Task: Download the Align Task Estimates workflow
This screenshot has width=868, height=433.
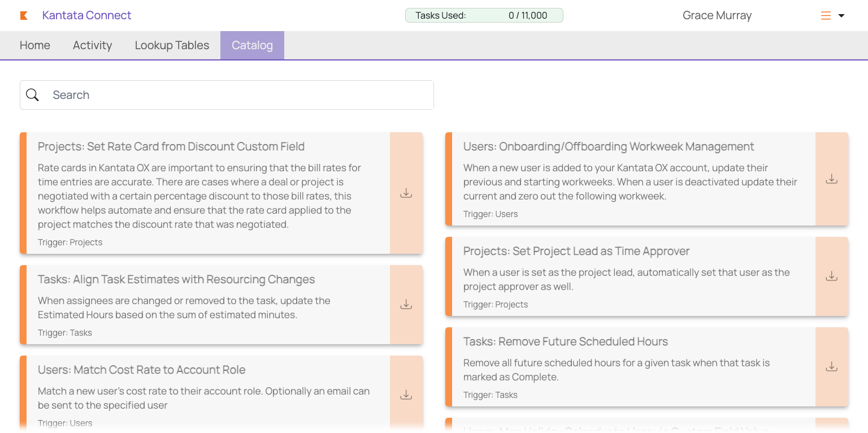Action: tap(406, 305)
